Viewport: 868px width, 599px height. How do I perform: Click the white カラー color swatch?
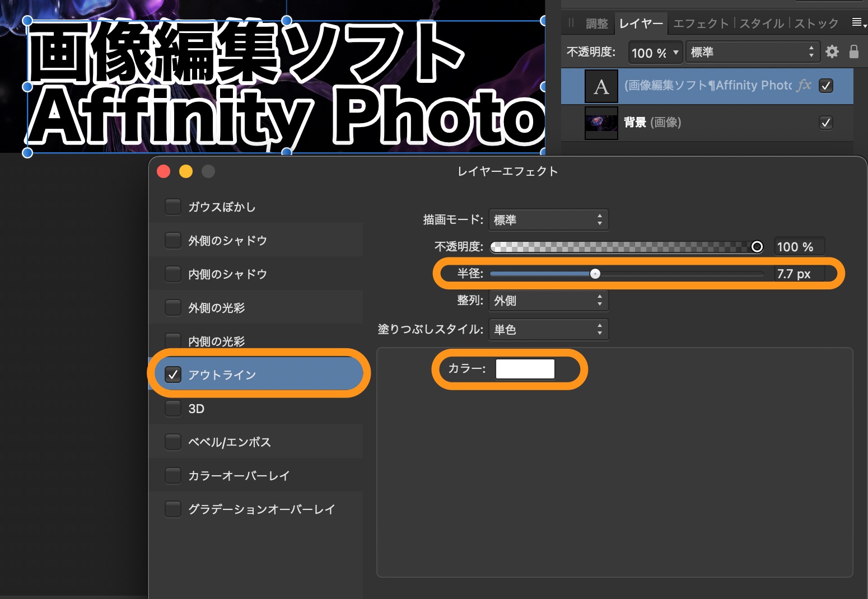pyautogui.click(x=525, y=368)
